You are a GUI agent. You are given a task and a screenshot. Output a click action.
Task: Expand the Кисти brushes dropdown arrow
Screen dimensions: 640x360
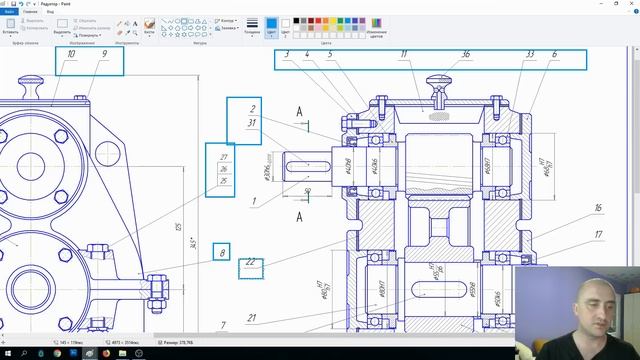[x=149, y=36]
